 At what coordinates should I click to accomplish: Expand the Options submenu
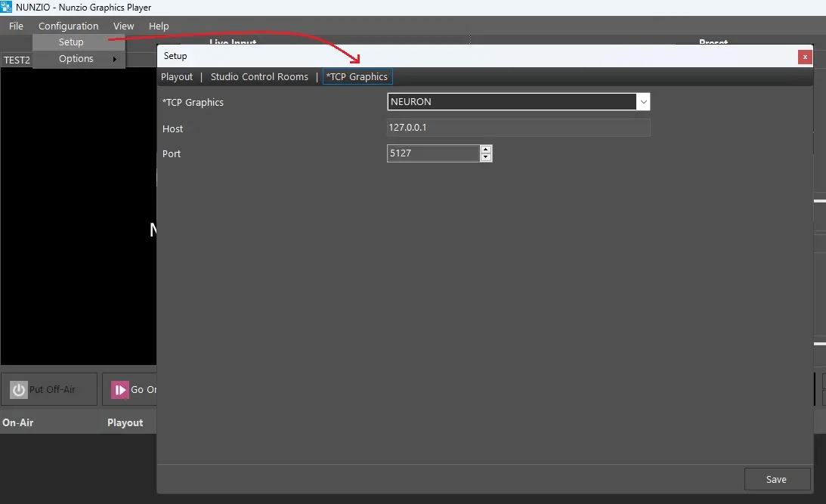78,59
